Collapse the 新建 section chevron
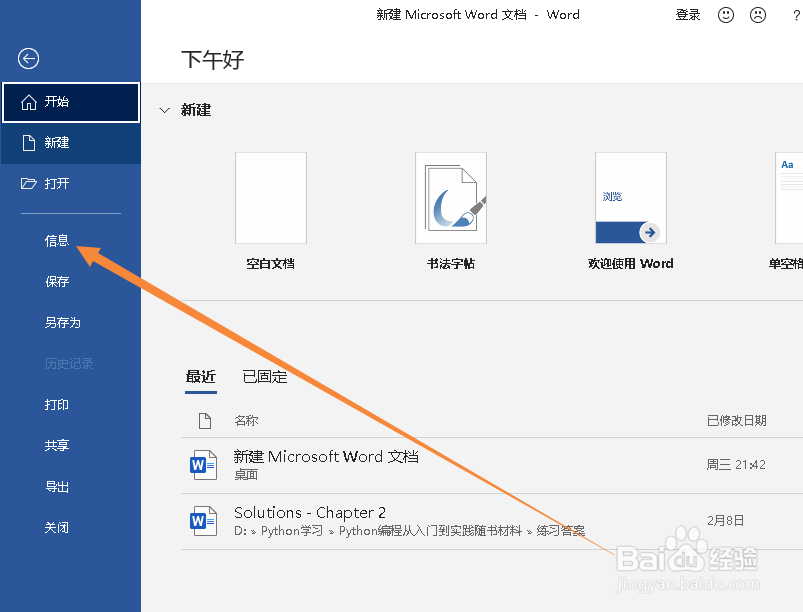This screenshot has width=803, height=612. pyautogui.click(x=164, y=110)
